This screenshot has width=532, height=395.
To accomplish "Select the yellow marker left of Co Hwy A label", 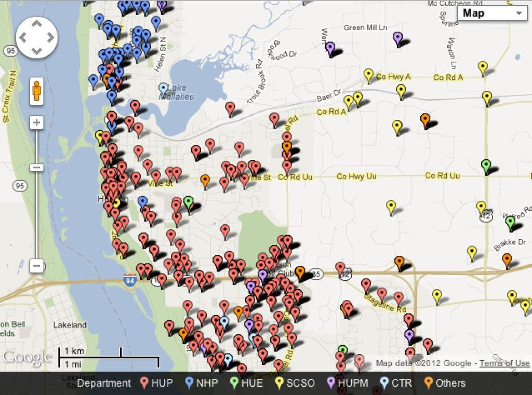I will (368, 75).
